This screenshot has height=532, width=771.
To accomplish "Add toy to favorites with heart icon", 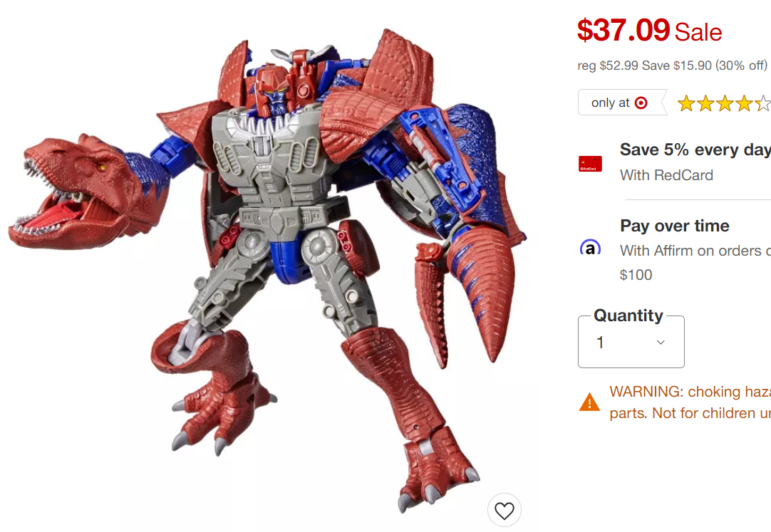I will (x=504, y=510).
